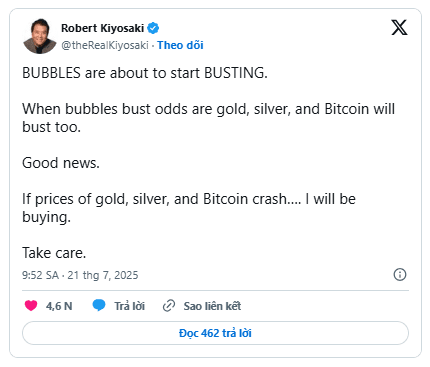This screenshot has width=430, height=367.
Task: Click the Good news. line
Action: (x=61, y=163)
